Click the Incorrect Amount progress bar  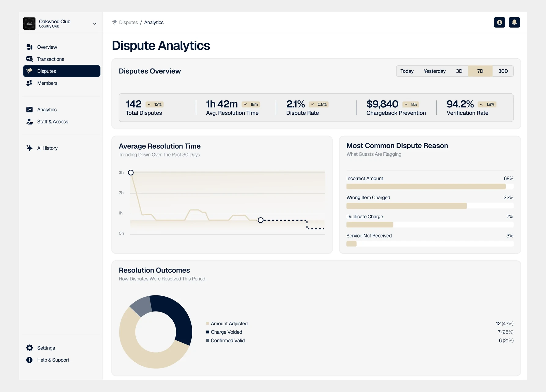tap(430, 187)
